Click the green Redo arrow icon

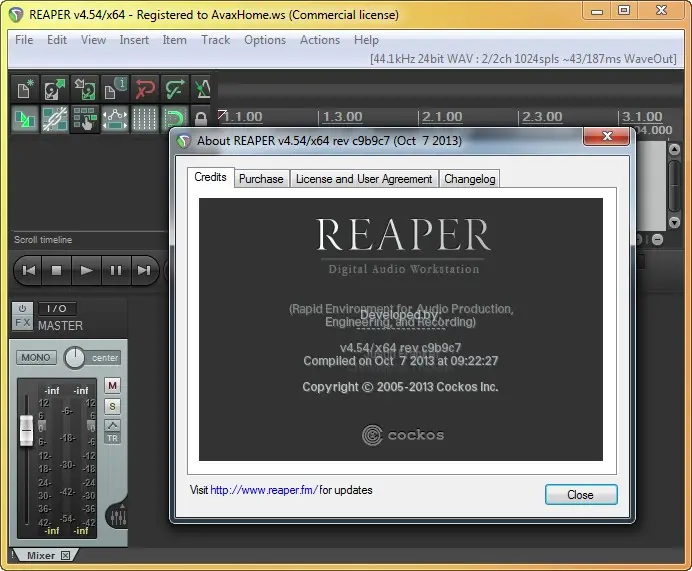pos(175,89)
